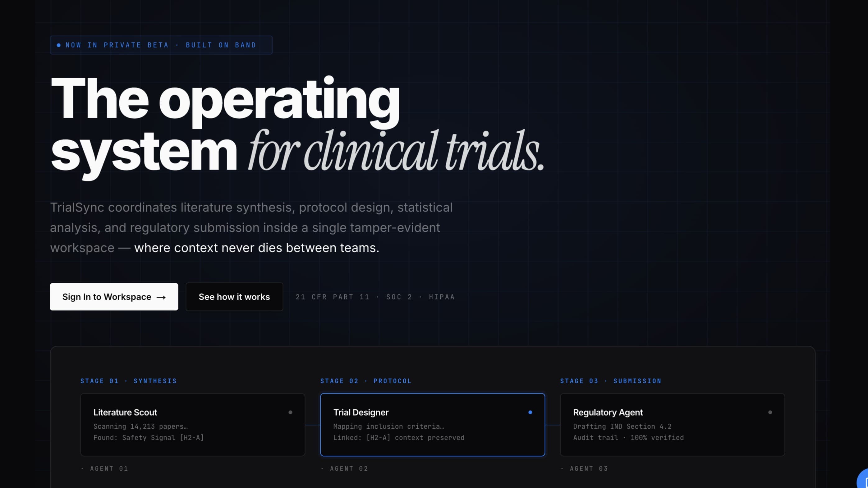The height and width of the screenshot is (488, 868).
Task: Click the Stage 02 Protocol label
Action: [x=366, y=381]
